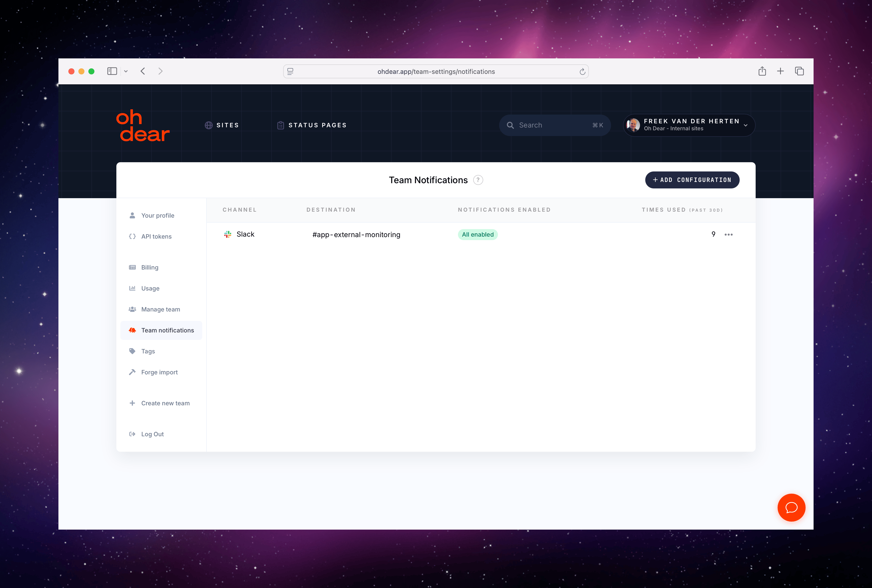This screenshot has height=588, width=872.
Task: Click the Add Configuration button
Action: pyautogui.click(x=692, y=180)
